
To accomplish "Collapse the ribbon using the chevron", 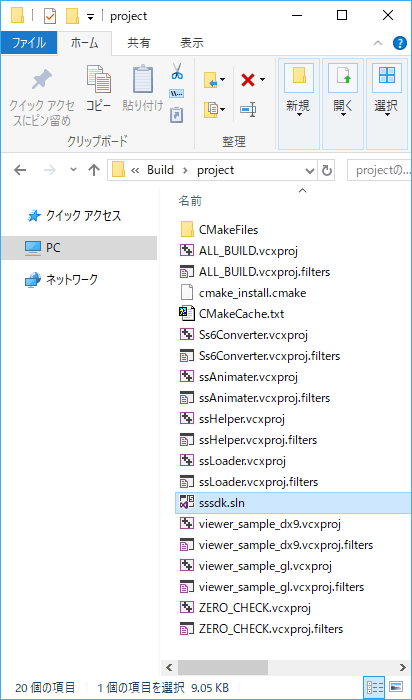I will [378, 43].
